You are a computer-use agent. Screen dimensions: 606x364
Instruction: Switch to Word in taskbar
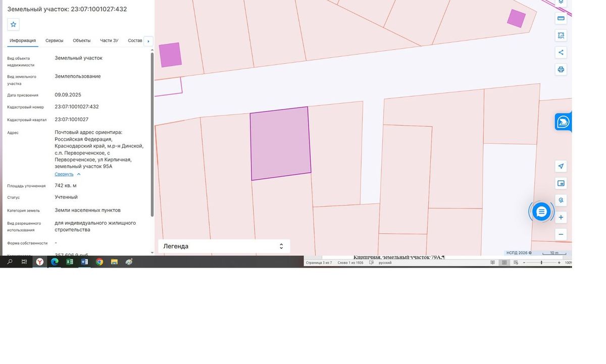(84, 262)
